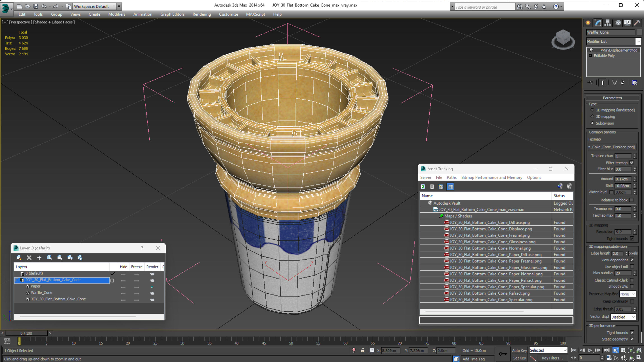The image size is (644, 362).
Task: Open the Rendering menu
Action: coord(202,14)
